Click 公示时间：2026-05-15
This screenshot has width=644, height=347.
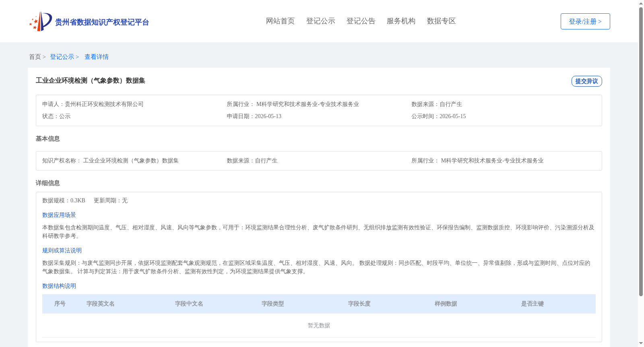pyautogui.click(x=439, y=116)
